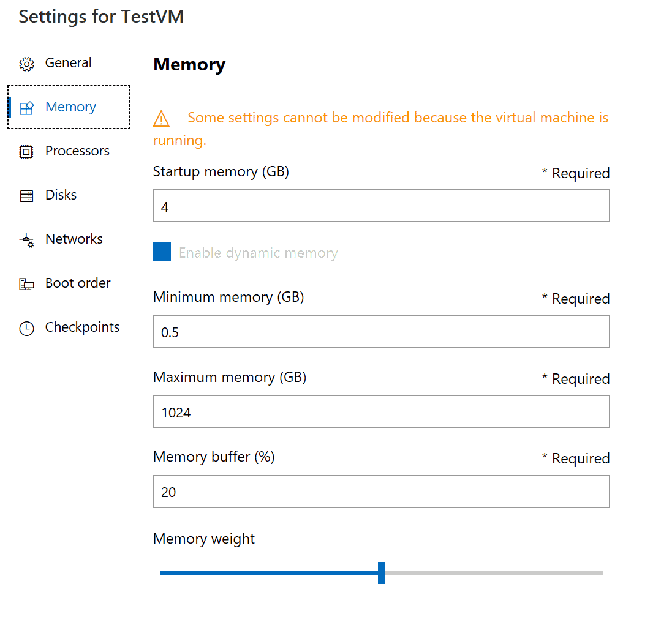Select the Memory buffer percentage field
Image resolution: width=672 pixels, height=625 pixels.
(380, 492)
